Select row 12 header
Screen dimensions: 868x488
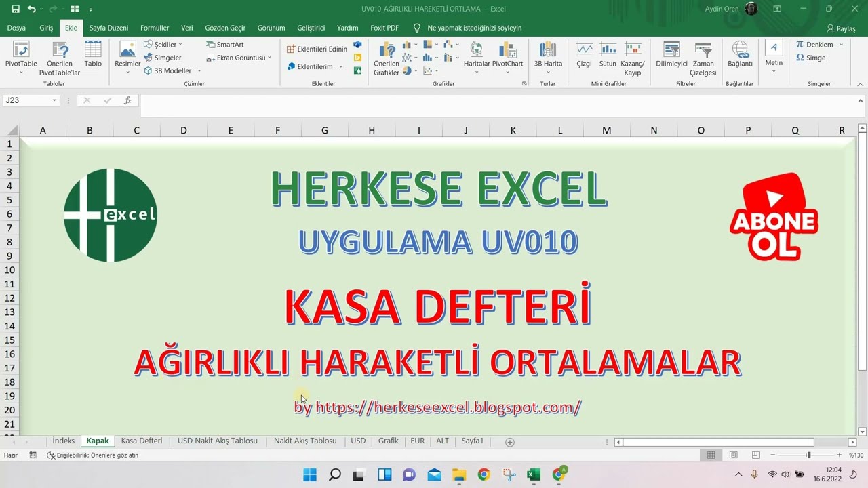[x=9, y=298]
